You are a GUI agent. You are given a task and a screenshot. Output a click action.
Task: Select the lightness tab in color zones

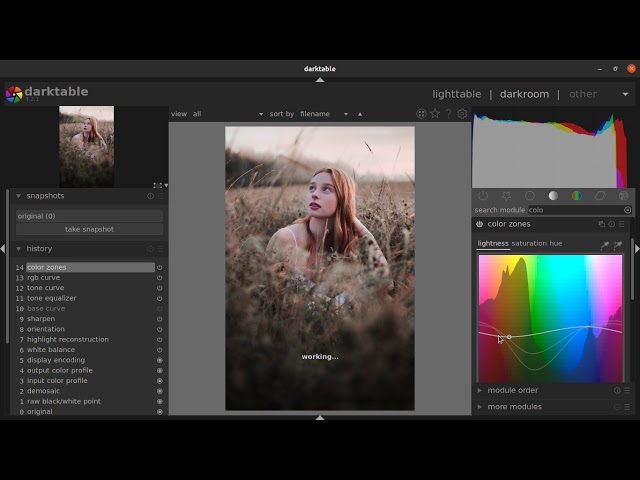click(x=493, y=244)
